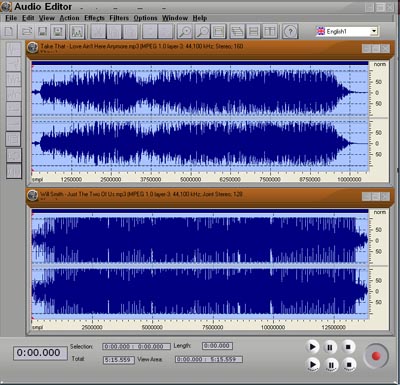The width and height of the screenshot is (400, 385).
Task: Create a new file with toolbar icon
Action: 9,32
